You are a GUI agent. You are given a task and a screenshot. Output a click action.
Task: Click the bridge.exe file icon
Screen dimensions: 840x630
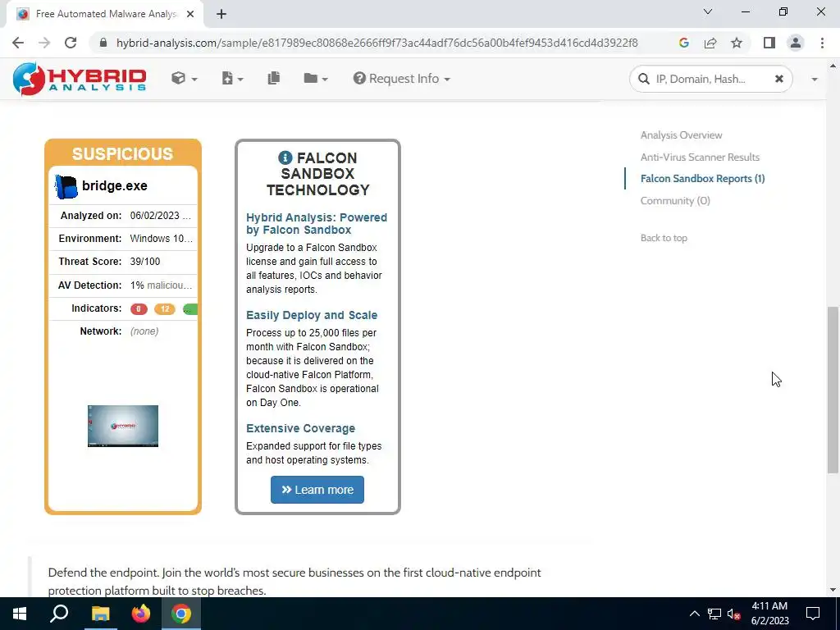click(66, 187)
